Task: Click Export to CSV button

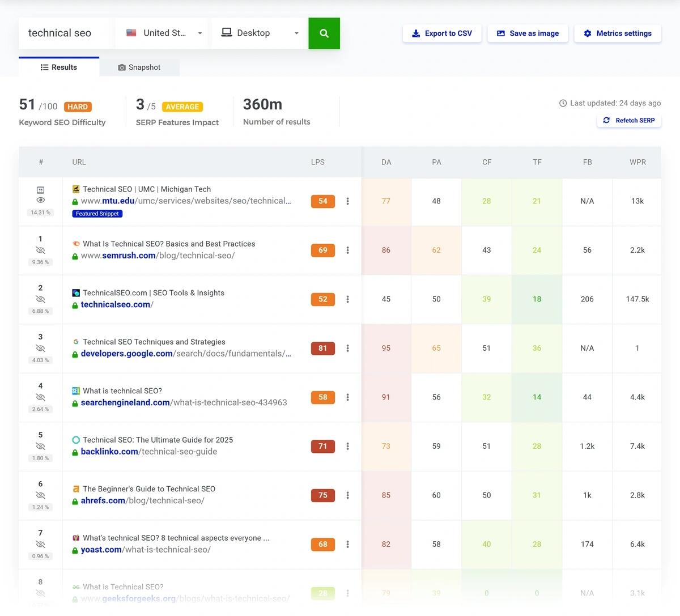Action: tap(442, 33)
